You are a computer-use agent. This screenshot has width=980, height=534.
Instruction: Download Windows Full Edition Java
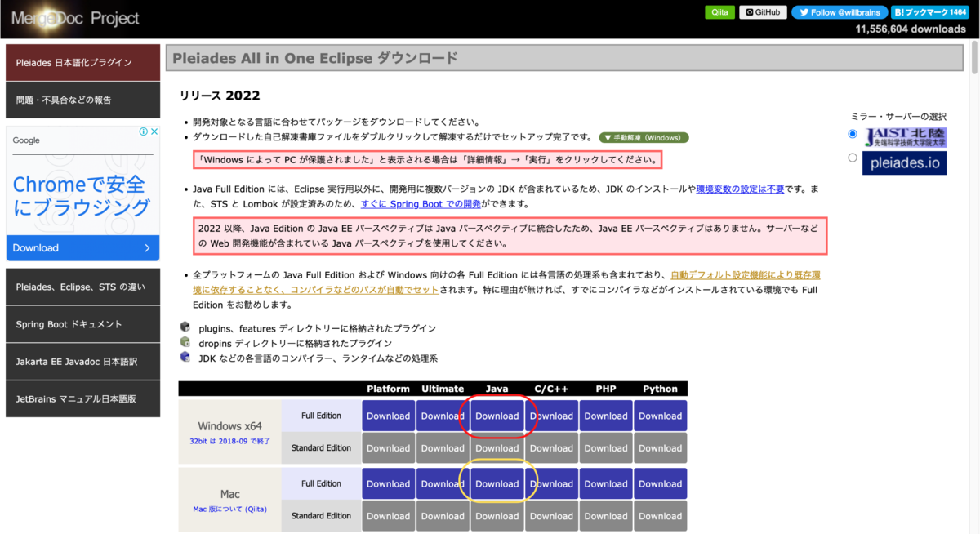(x=497, y=416)
